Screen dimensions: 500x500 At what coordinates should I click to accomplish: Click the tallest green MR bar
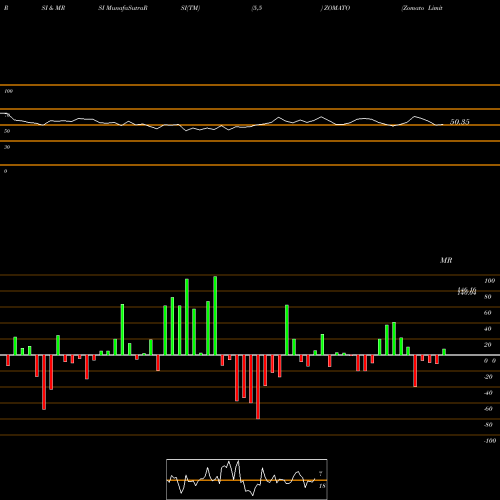215,315
